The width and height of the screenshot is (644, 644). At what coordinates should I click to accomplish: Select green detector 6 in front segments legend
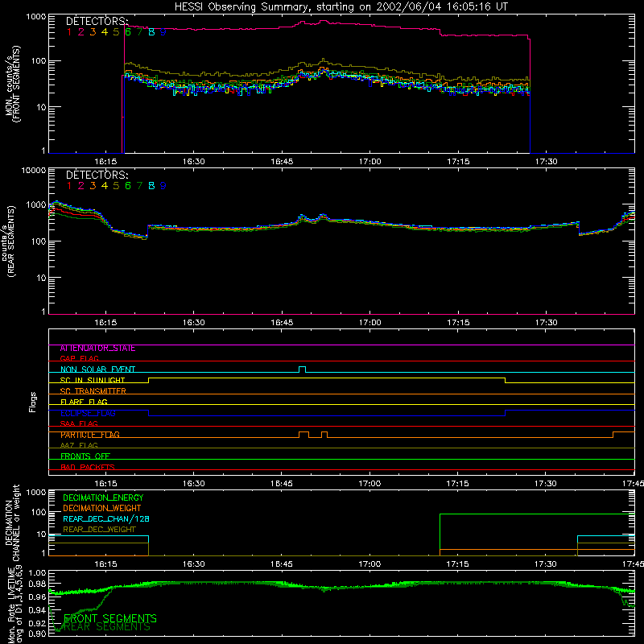(x=128, y=32)
